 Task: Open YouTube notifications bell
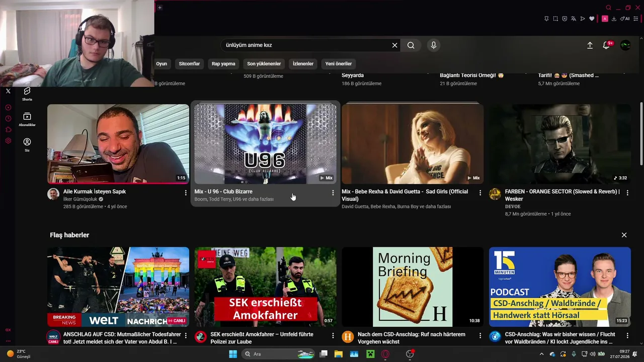(x=607, y=45)
